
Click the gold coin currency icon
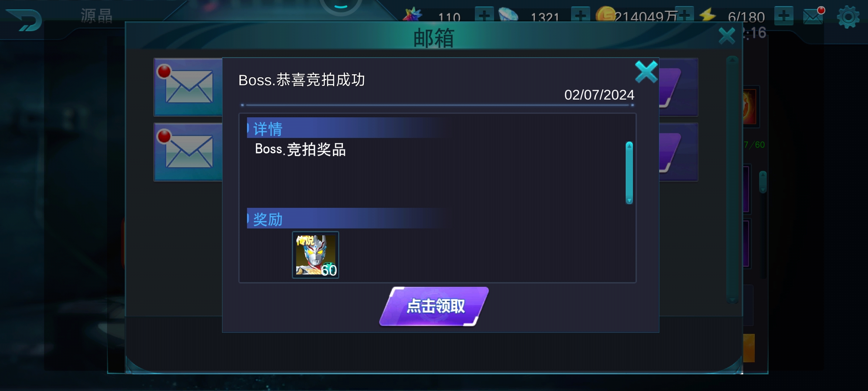click(x=605, y=15)
